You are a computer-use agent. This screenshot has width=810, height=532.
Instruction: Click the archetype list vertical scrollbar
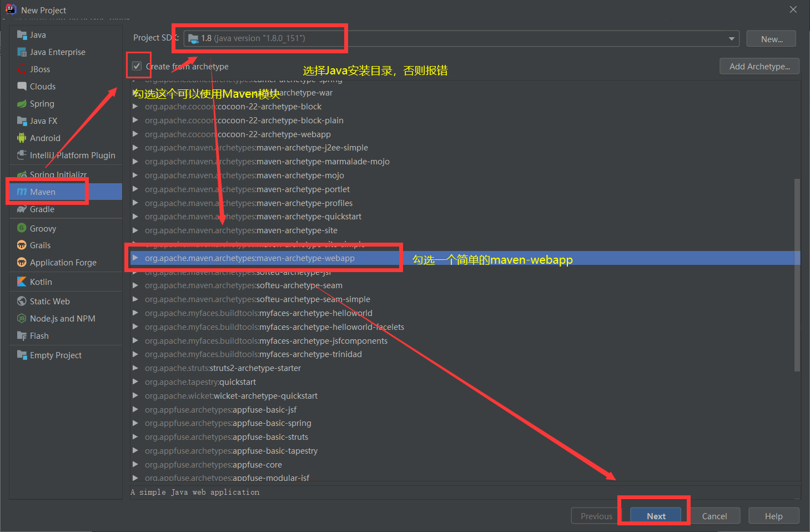click(797, 275)
